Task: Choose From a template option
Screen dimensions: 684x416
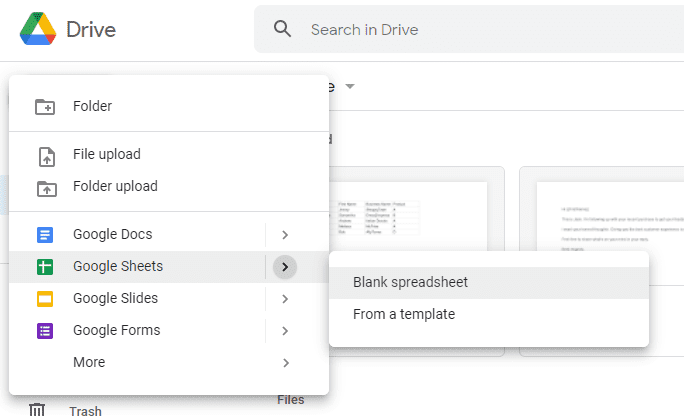Action: coord(489,314)
